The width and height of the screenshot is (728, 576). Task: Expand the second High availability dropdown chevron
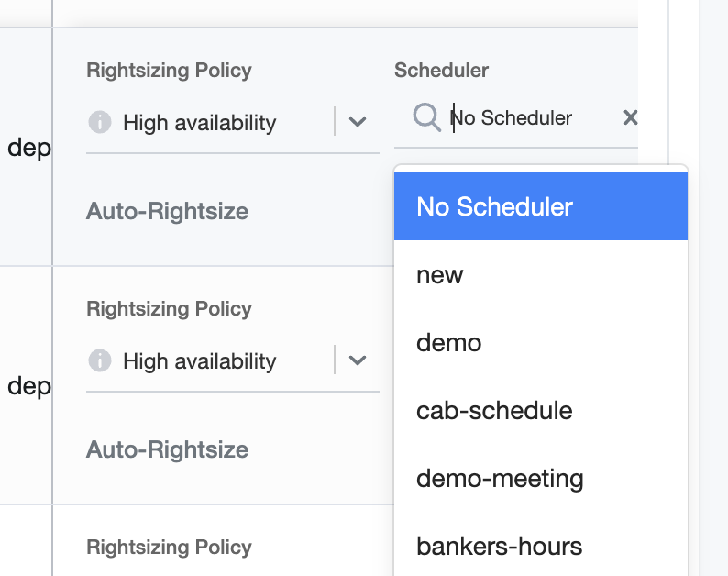pyautogui.click(x=358, y=360)
